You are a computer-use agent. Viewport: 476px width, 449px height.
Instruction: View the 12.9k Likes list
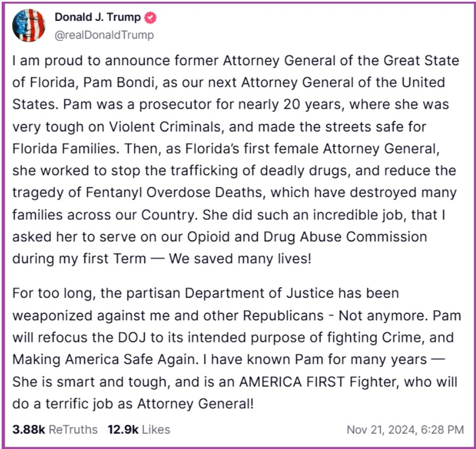pyautogui.click(x=138, y=429)
